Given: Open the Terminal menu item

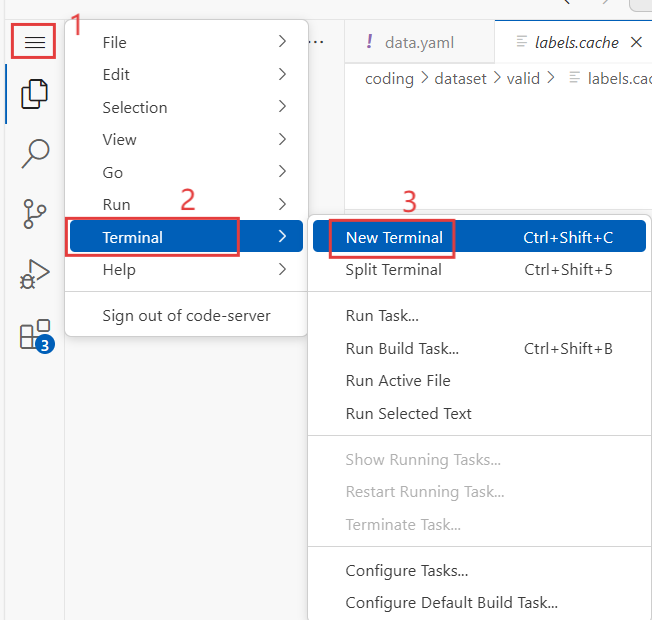Looking at the screenshot, I should point(186,237).
